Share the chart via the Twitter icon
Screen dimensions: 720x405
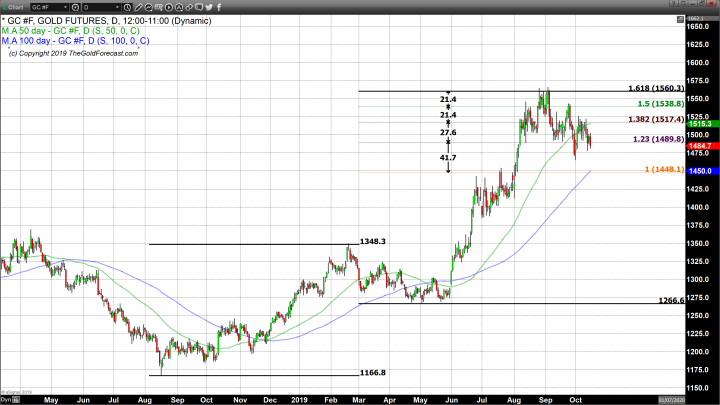pyautogui.click(x=209, y=7)
